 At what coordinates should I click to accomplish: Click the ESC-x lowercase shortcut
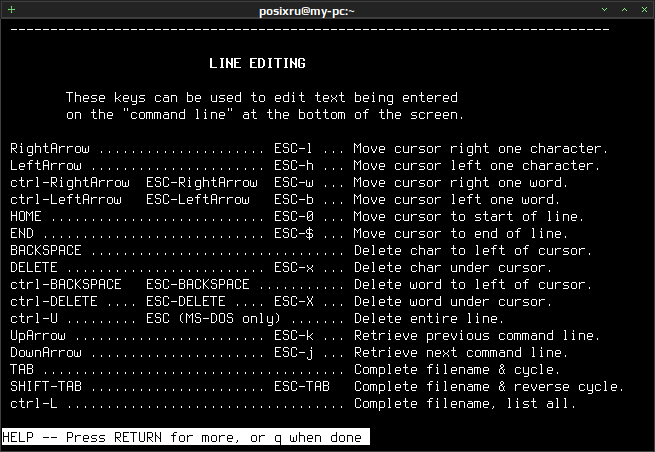(x=294, y=267)
